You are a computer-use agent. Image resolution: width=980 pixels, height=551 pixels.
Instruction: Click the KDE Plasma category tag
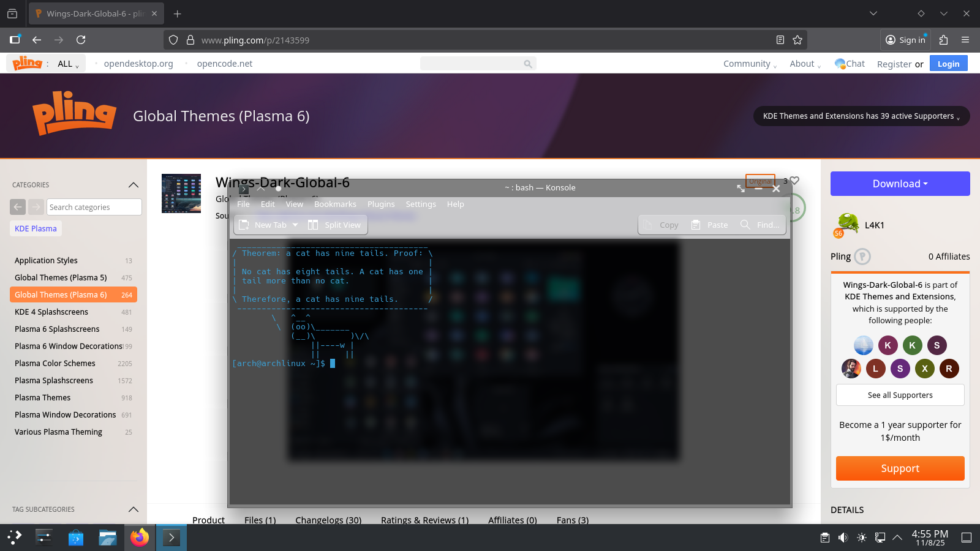coord(36,228)
